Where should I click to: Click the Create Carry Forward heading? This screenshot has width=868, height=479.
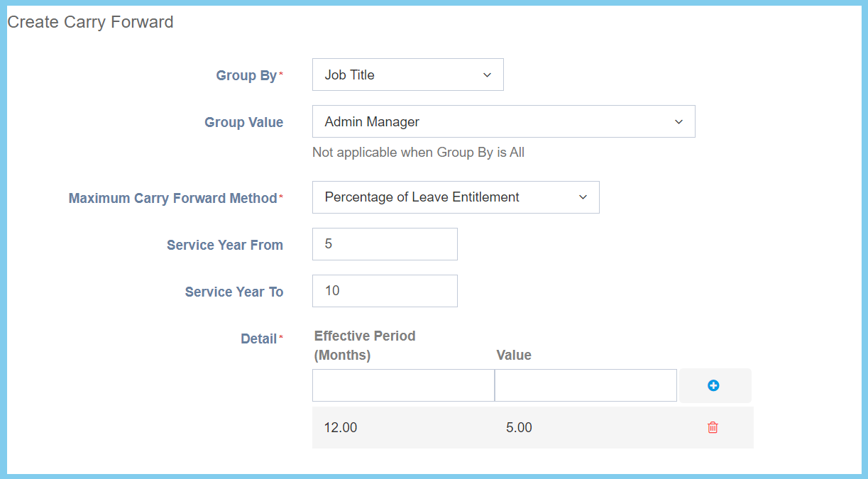pyautogui.click(x=90, y=22)
